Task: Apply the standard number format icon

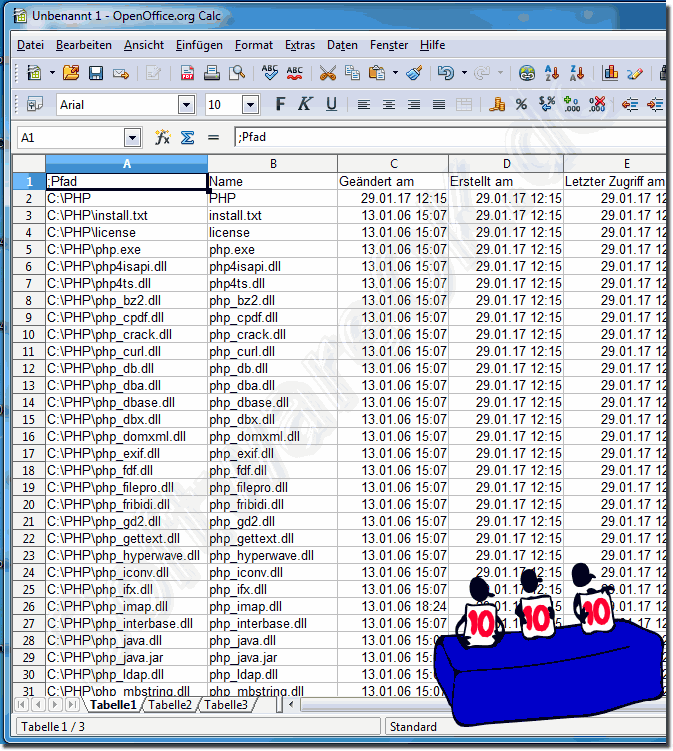Action: [547, 104]
